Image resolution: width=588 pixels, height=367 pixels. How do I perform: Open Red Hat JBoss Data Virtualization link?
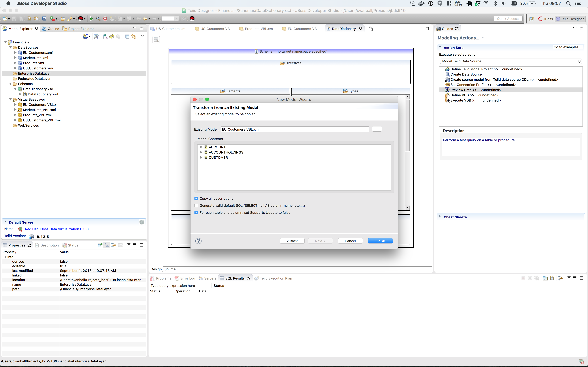(57, 229)
